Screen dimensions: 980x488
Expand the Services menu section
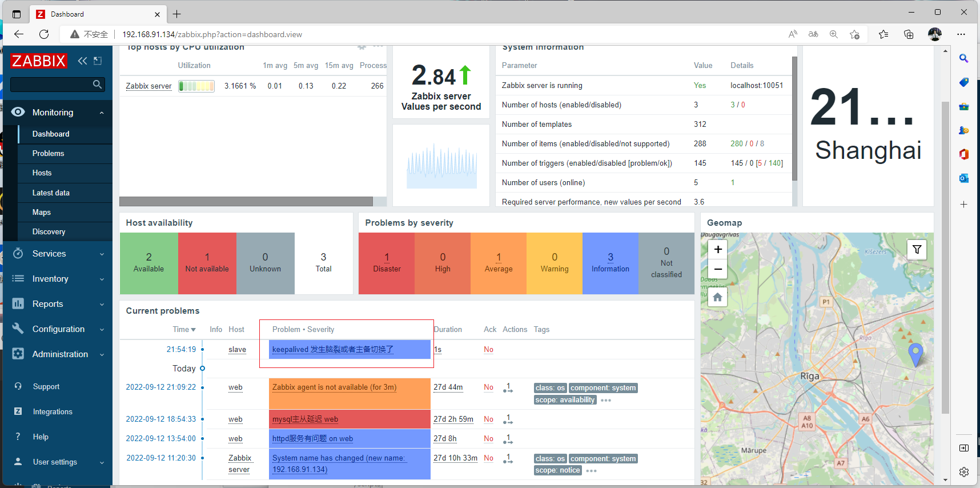(x=102, y=254)
